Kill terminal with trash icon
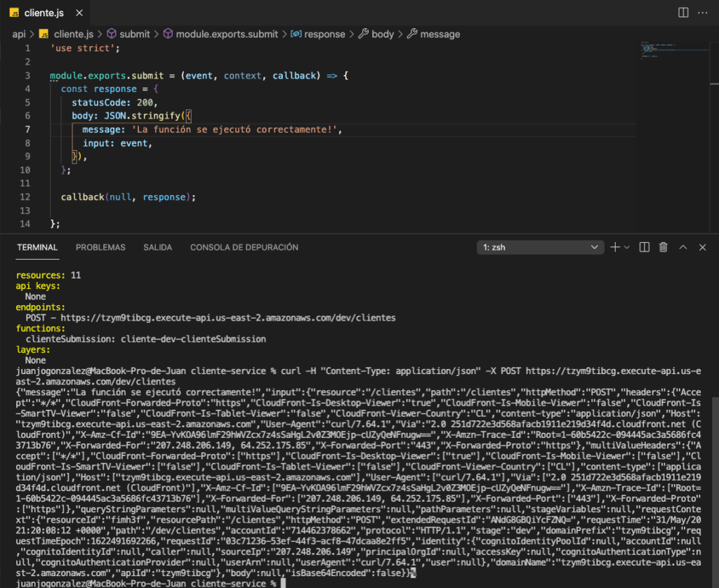 [x=663, y=248]
